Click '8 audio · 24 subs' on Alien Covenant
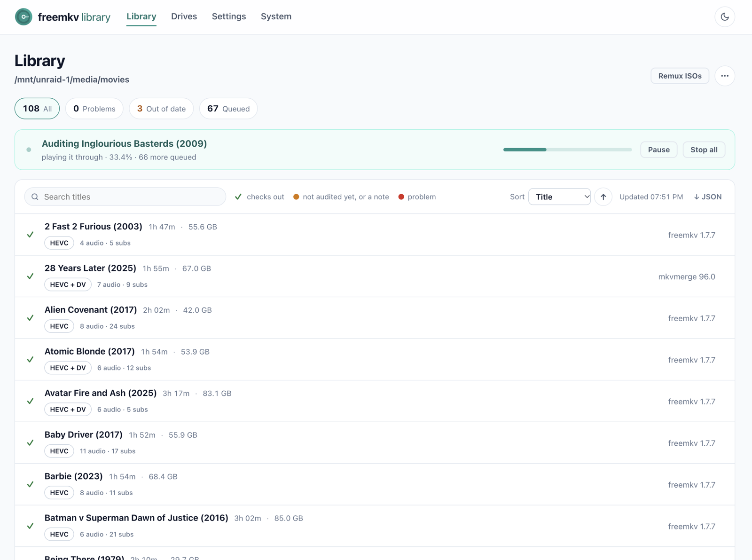752x560 pixels. point(107,326)
